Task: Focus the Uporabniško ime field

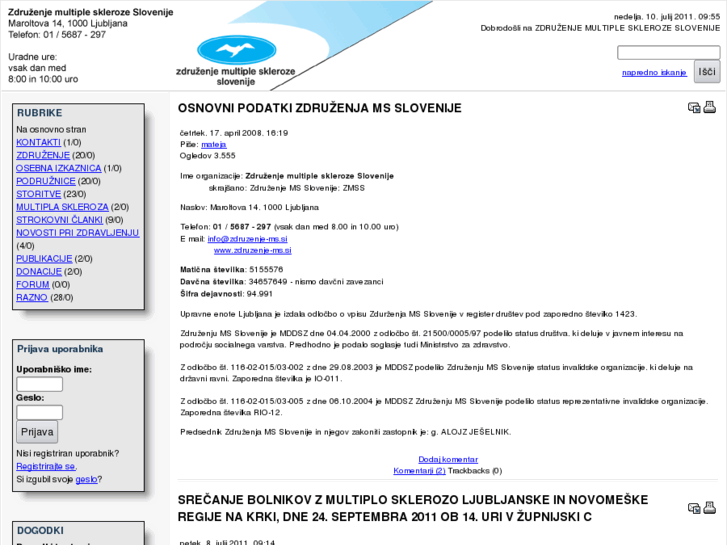Action: (39, 384)
